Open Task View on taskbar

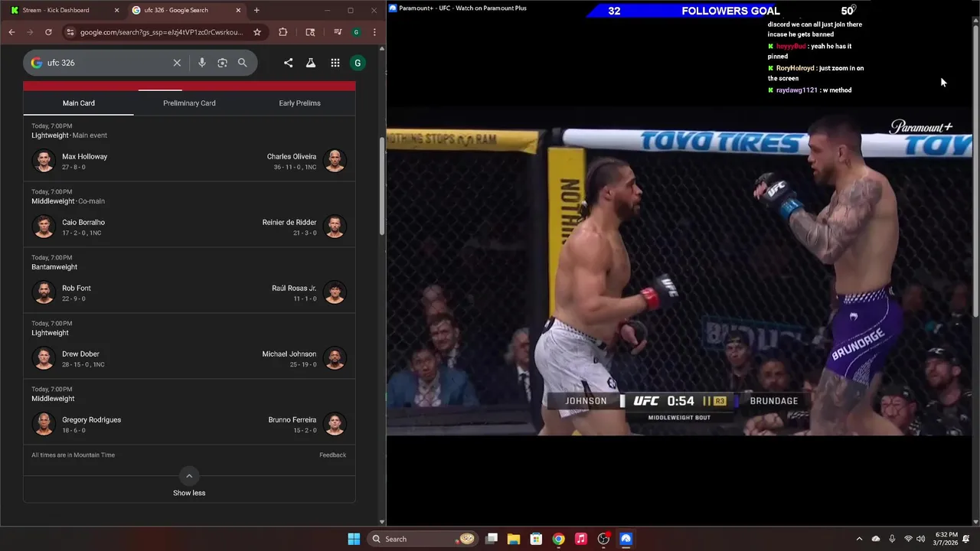(492, 539)
